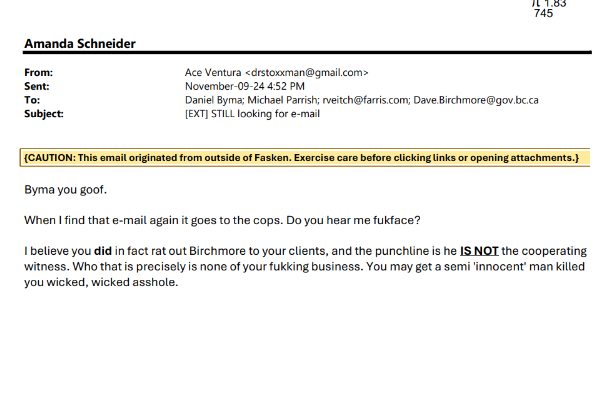Viewport: 607px width, 416px height.
Task: Click the drstoxxman@gmail.com sender address
Action: 310,72
